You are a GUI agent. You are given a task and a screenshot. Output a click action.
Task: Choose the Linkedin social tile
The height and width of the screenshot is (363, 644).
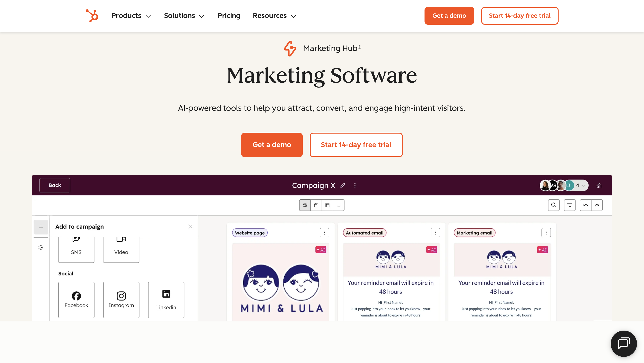tap(166, 300)
